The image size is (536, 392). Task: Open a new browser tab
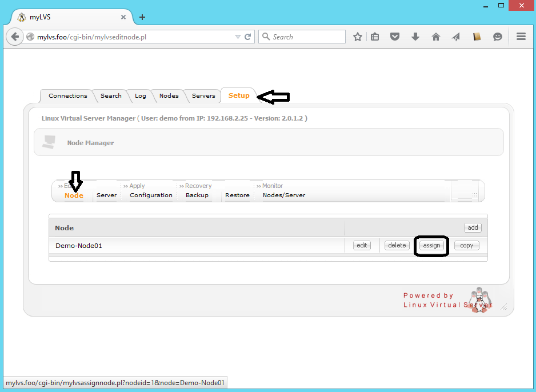(x=142, y=17)
